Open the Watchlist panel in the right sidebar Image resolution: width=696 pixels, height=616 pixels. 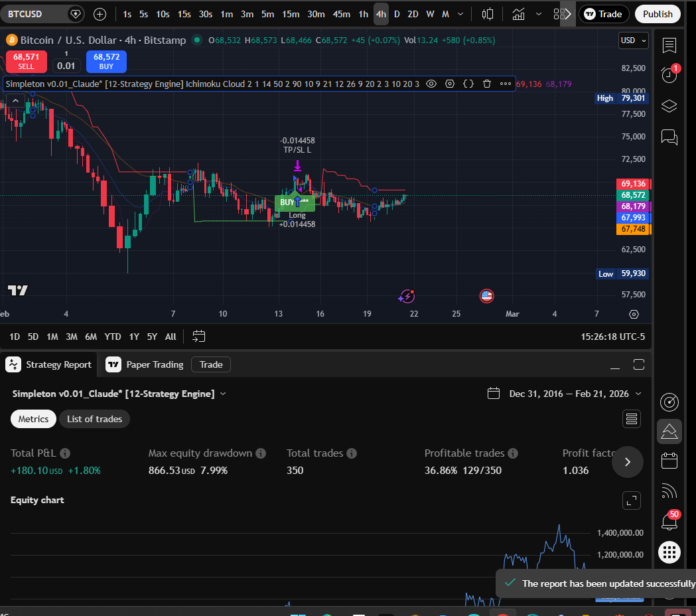pyautogui.click(x=669, y=45)
